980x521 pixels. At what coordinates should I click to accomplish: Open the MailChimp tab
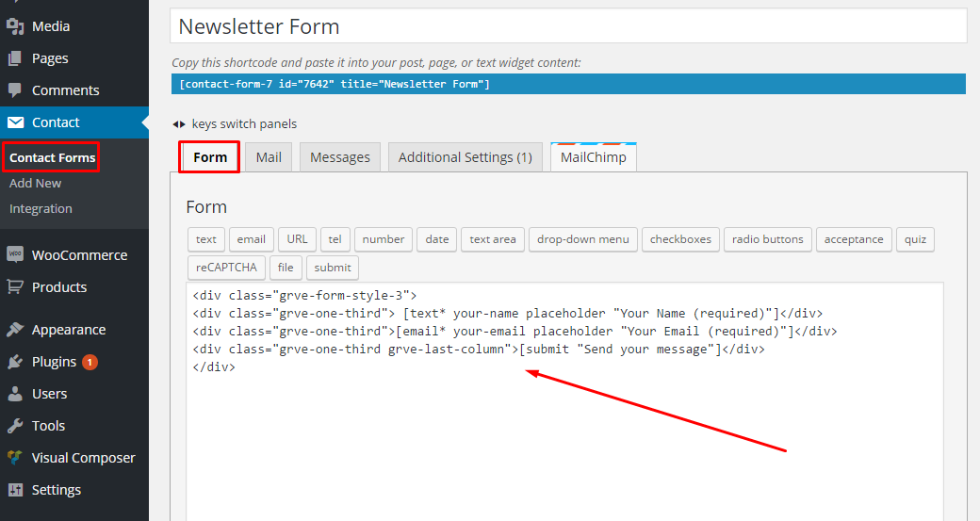(x=594, y=157)
